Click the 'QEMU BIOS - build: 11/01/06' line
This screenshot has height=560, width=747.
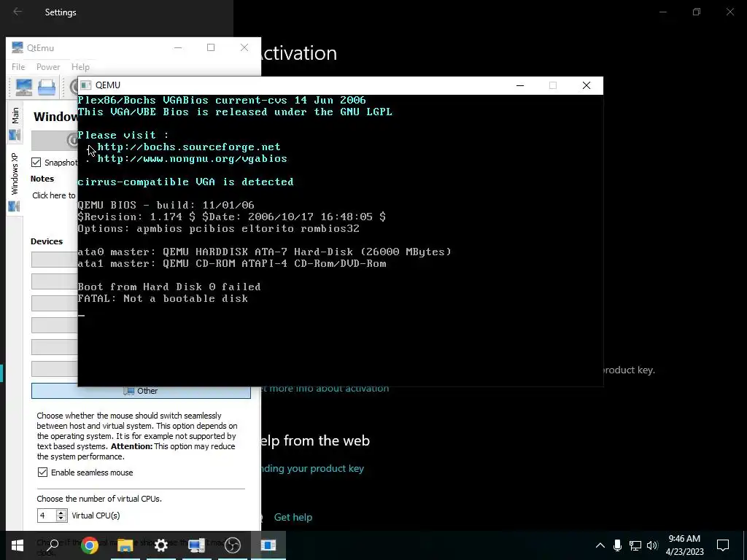point(166,205)
